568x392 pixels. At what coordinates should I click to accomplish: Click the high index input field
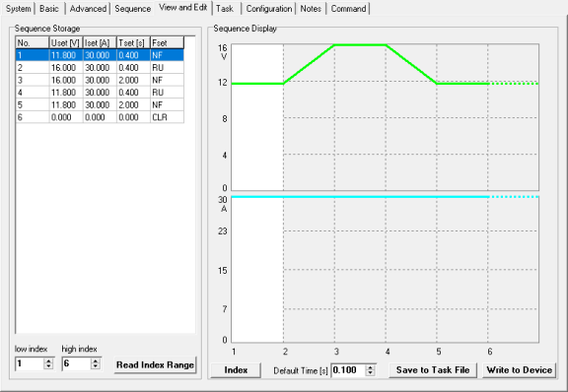[77, 363]
